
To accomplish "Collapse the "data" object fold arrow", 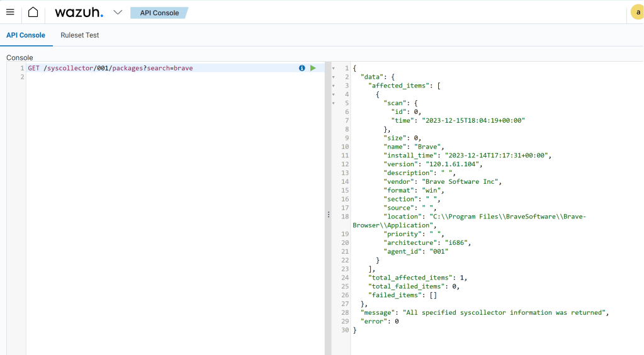I will [x=334, y=77].
